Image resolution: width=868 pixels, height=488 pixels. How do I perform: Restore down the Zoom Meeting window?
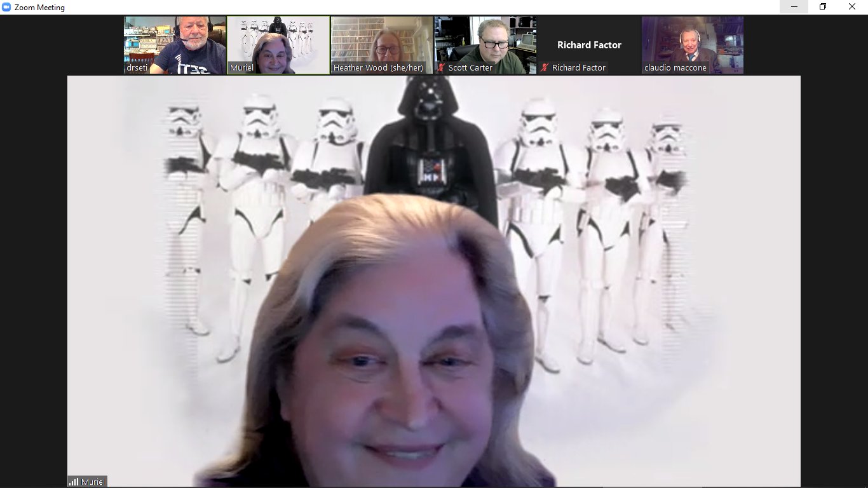823,7
